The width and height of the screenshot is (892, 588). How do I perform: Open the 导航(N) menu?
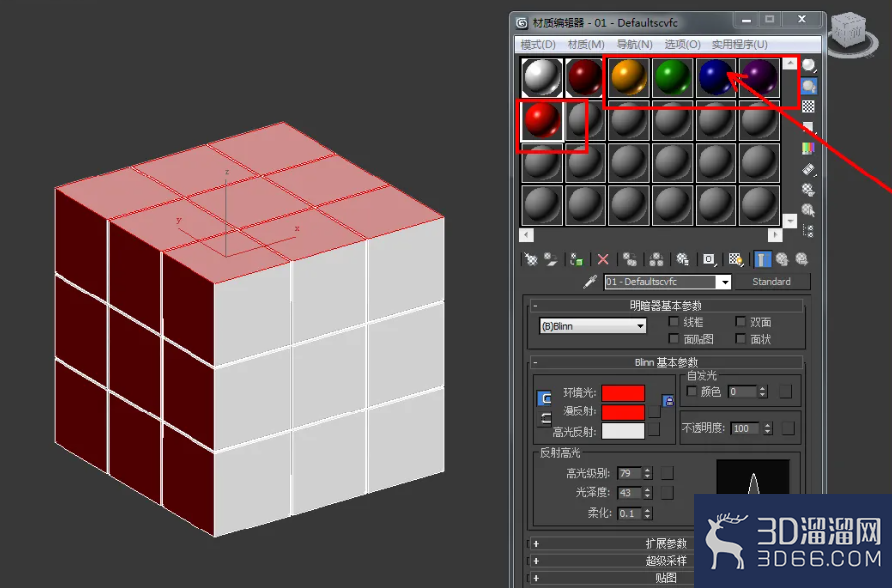634,44
